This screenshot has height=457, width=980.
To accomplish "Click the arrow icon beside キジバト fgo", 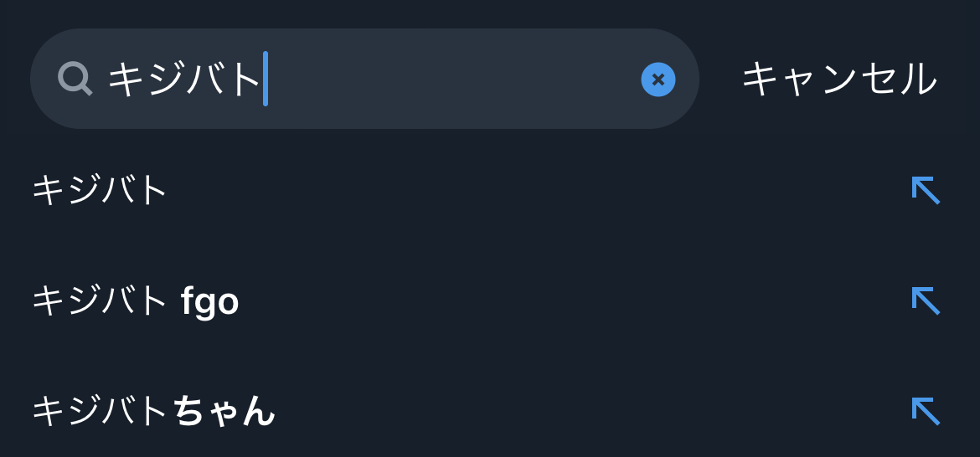I will click(x=926, y=300).
